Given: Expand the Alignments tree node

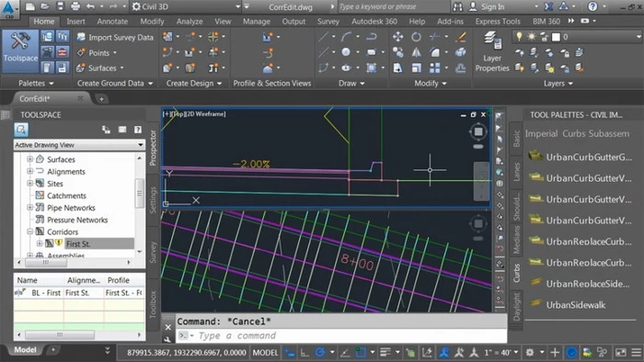Looking at the screenshot, I should [x=29, y=171].
